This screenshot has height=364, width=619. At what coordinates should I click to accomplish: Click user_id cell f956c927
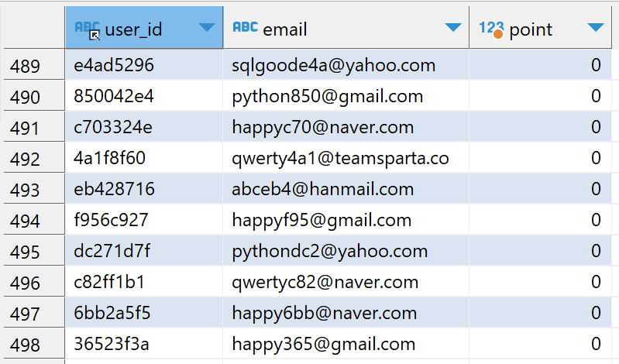click(145, 220)
